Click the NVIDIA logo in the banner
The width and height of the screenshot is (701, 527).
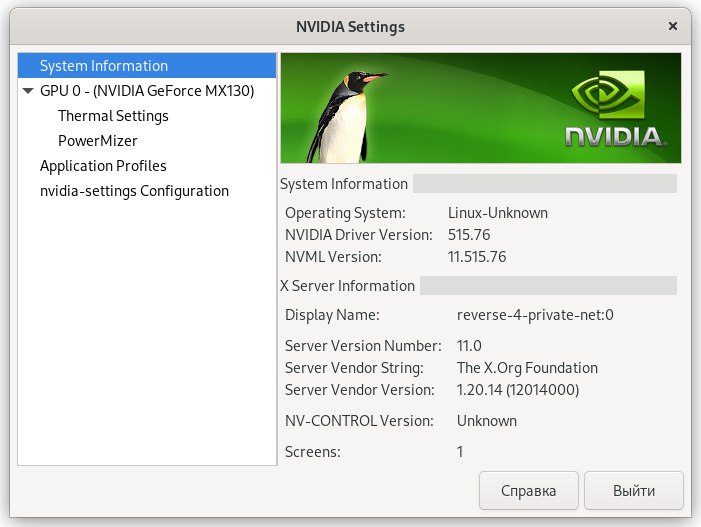[x=615, y=109]
